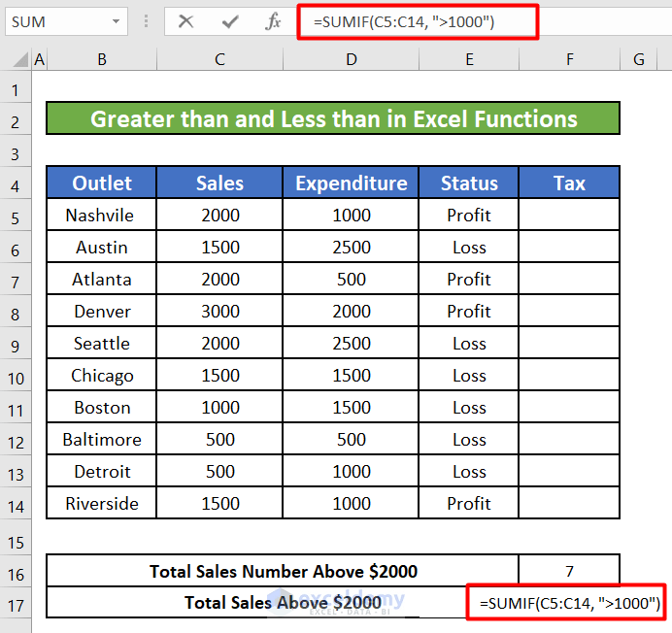Select the Detroit outlet cell

(102, 472)
